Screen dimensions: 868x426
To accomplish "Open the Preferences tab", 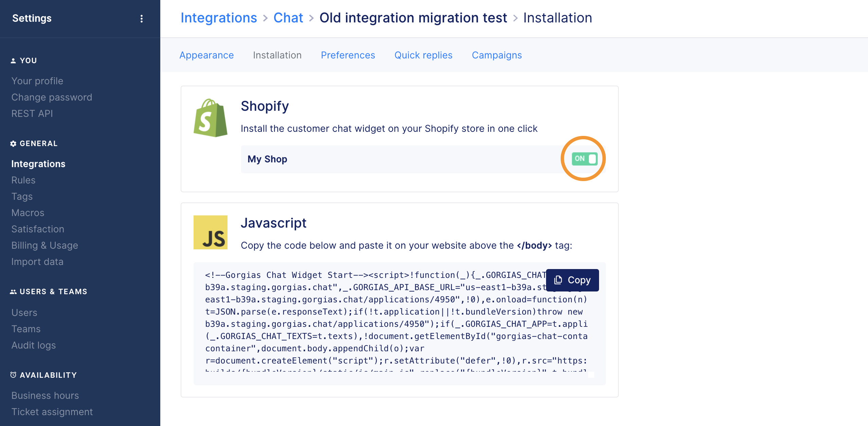I will click(348, 55).
